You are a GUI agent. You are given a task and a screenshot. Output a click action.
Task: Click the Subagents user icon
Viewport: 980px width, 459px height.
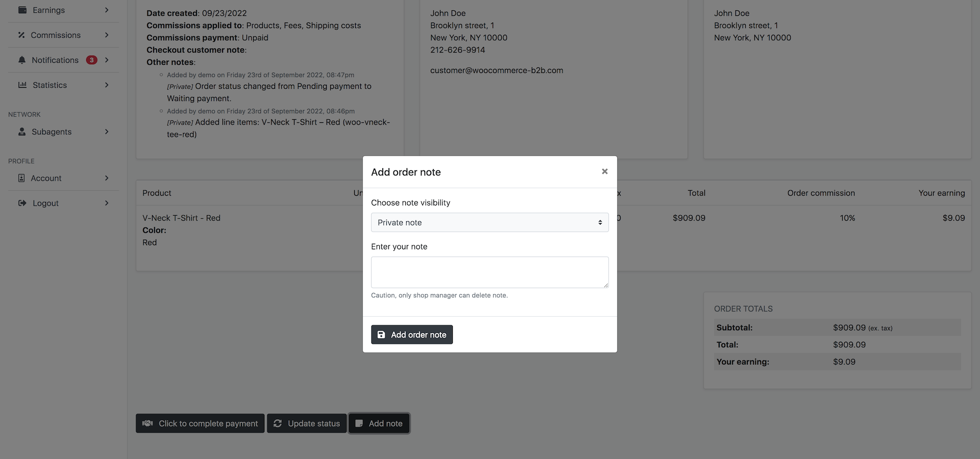point(22,132)
